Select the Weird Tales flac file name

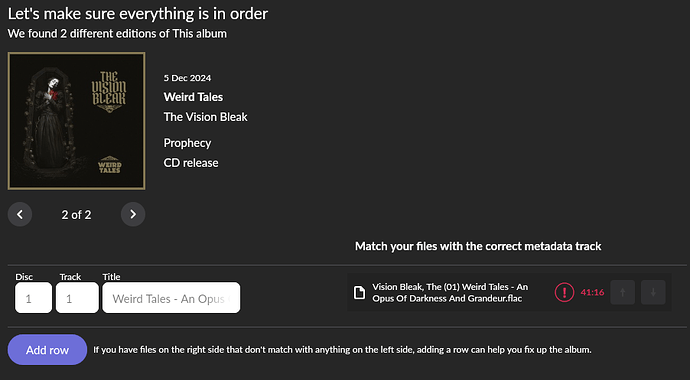[x=450, y=292]
